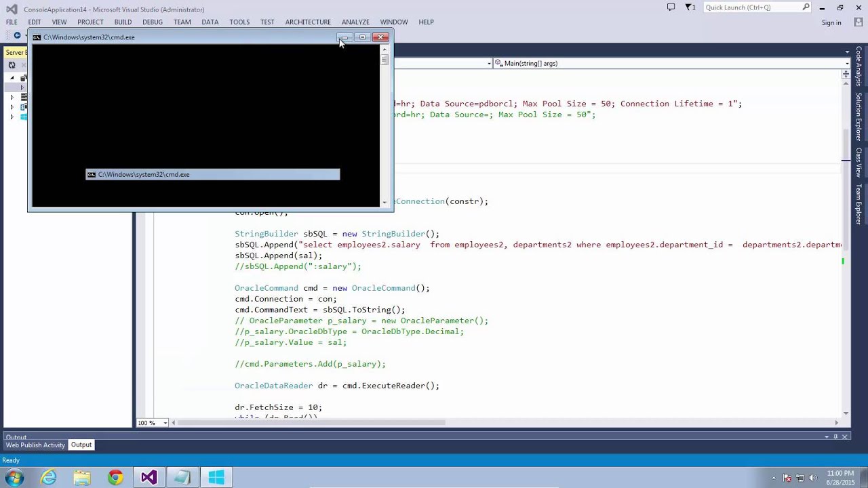
Task: Click the Navigate Backward toolbar arrow
Action: [17, 35]
